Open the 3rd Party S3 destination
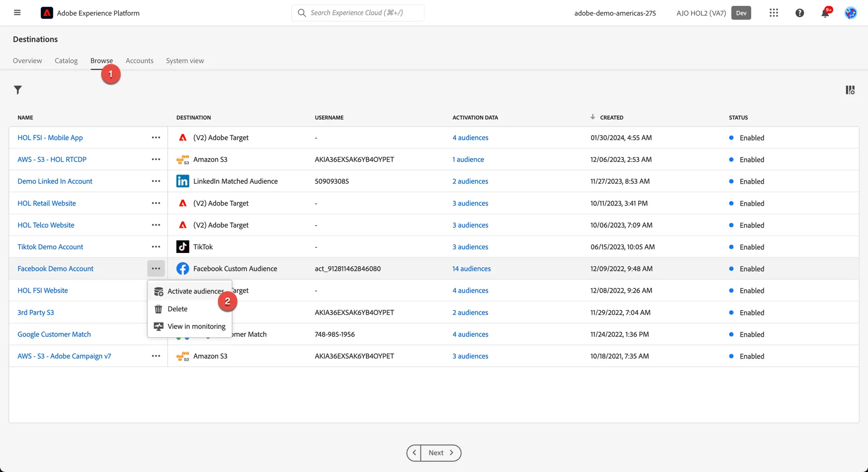The height and width of the screenshot is (472, 868). point(36,312)
